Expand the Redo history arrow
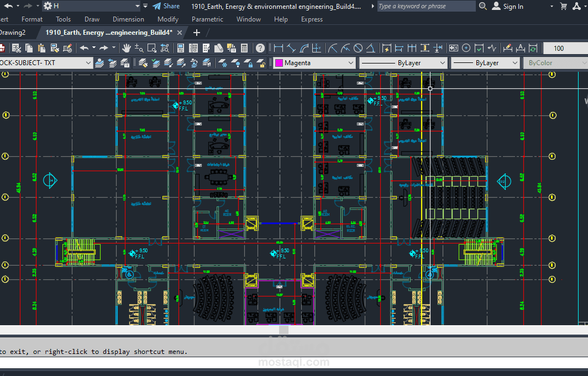The image size is (588, 376). (114, 47)
